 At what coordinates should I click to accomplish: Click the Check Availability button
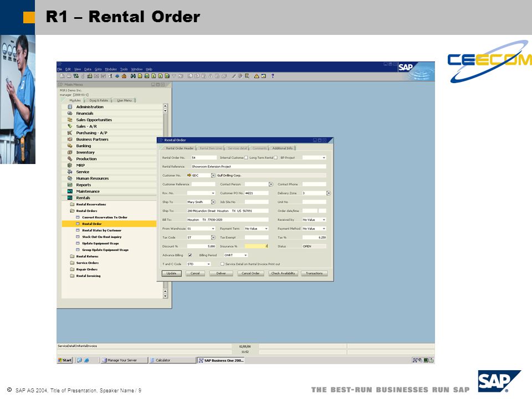(x=283, y=273)
